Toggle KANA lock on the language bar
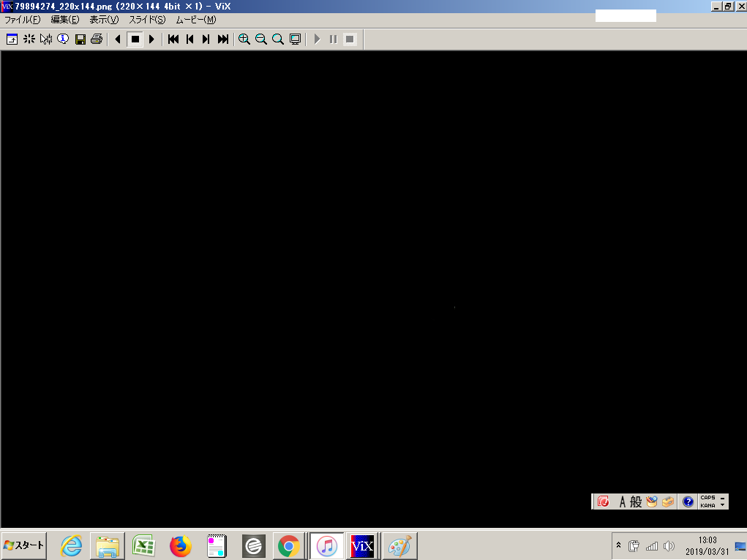Image resolution: width=747 pixels, height=560 pixels. (707, 505)
